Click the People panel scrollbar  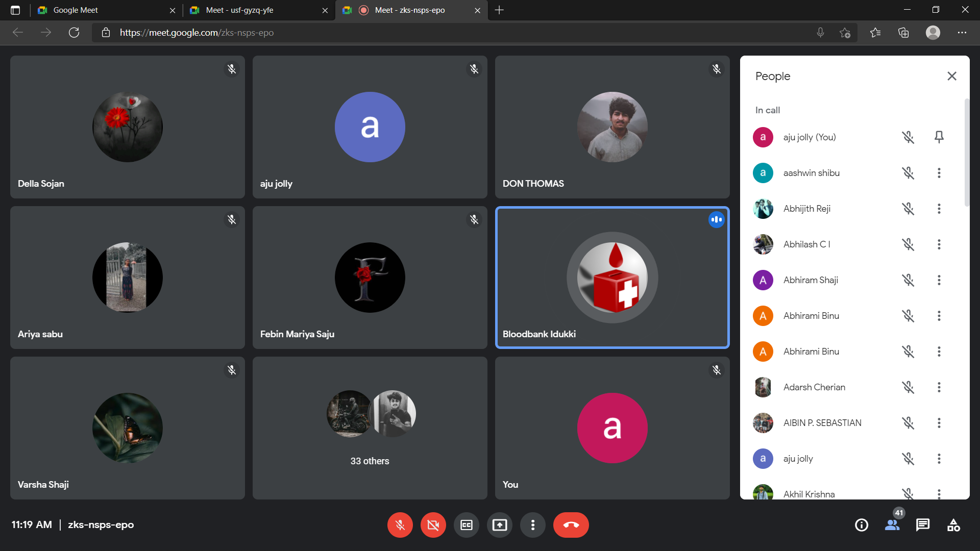[x=966, y=153]
